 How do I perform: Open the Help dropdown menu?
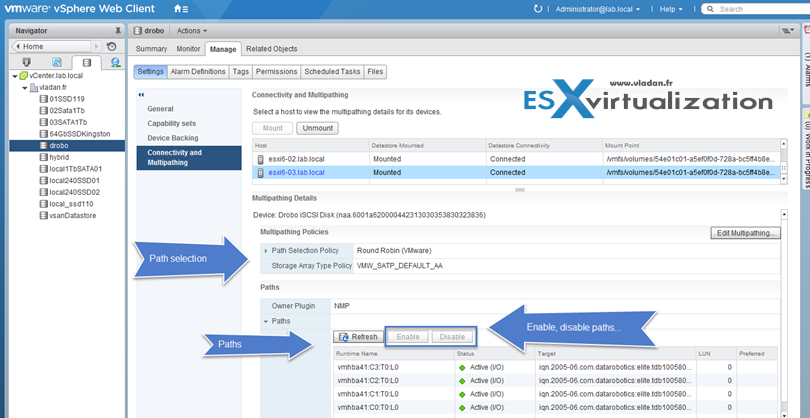[x=671, y=9]
